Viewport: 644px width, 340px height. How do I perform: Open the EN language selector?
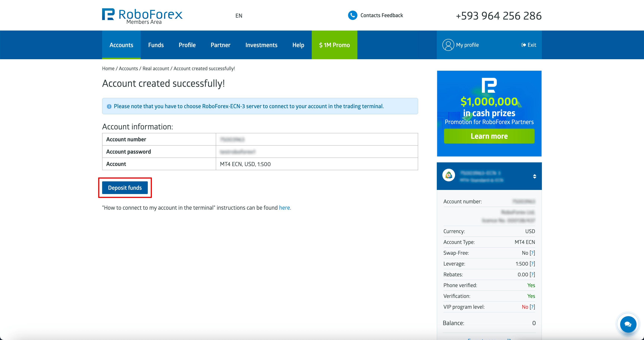pyautogui.click(x=239, y=16)
